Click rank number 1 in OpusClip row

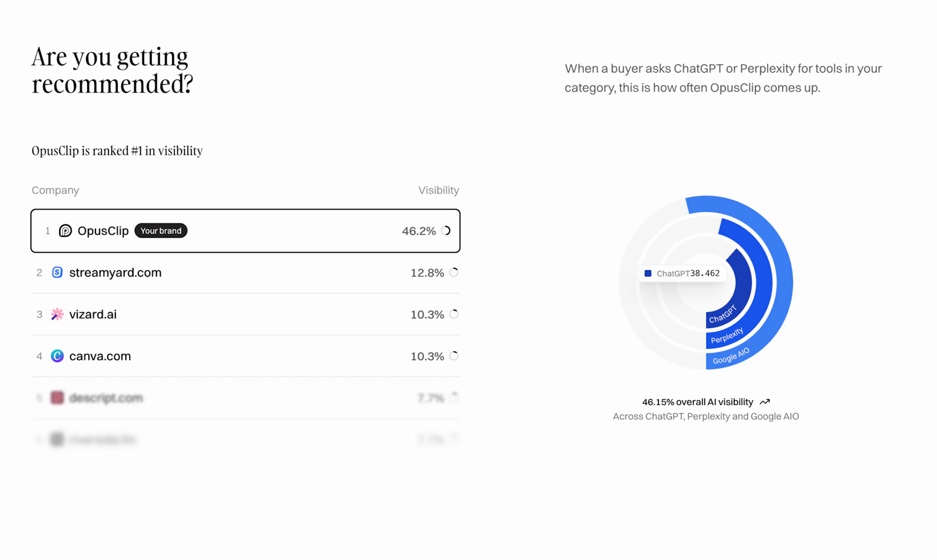click(47, 231)
